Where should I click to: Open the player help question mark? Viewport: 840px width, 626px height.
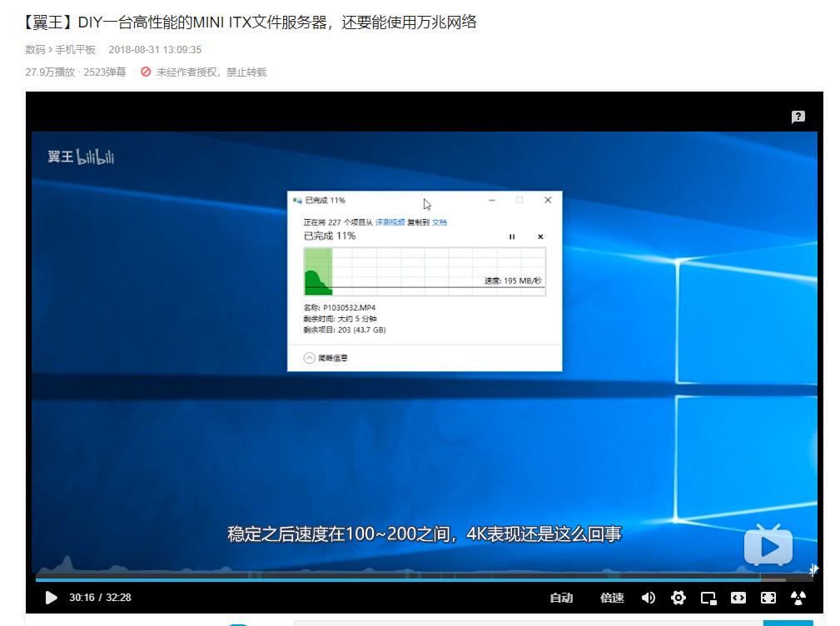[798, 117]
